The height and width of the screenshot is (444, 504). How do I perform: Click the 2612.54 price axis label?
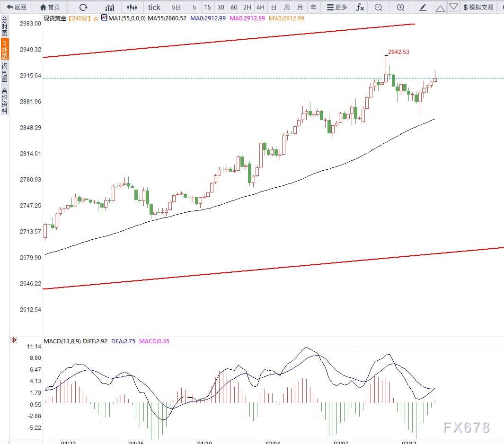point(30,310)
